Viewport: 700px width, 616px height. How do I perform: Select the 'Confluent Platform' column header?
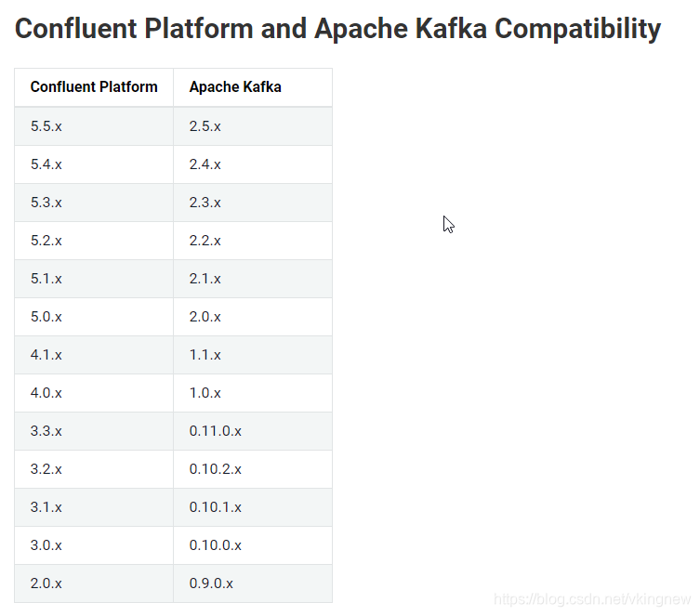[x=94, y=87]
